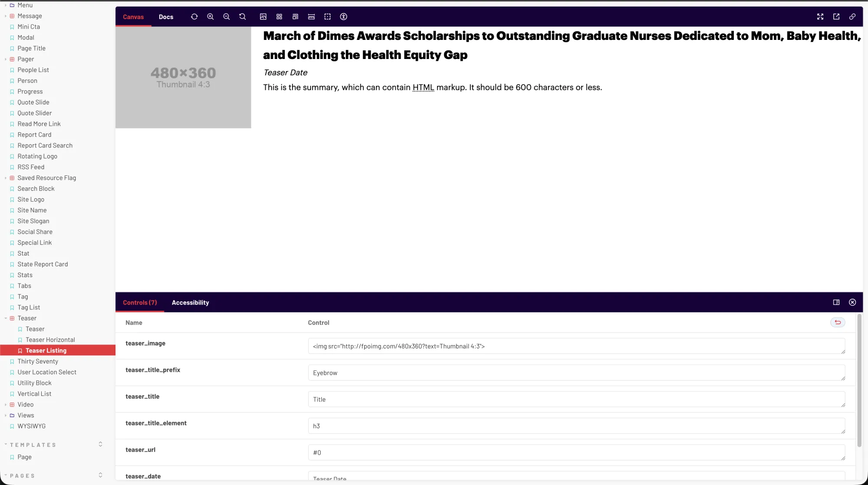Click the teaser_title_prefix Eyebrow field
The image size is (868, 485).
pyautogui.click(x=576, y=373)
